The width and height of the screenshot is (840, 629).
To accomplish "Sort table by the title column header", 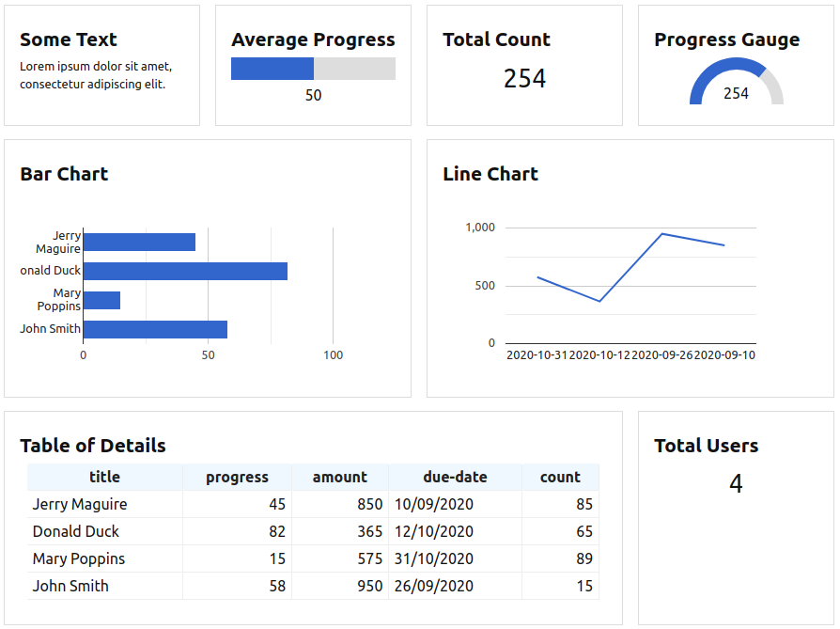I will pos(104,477).
